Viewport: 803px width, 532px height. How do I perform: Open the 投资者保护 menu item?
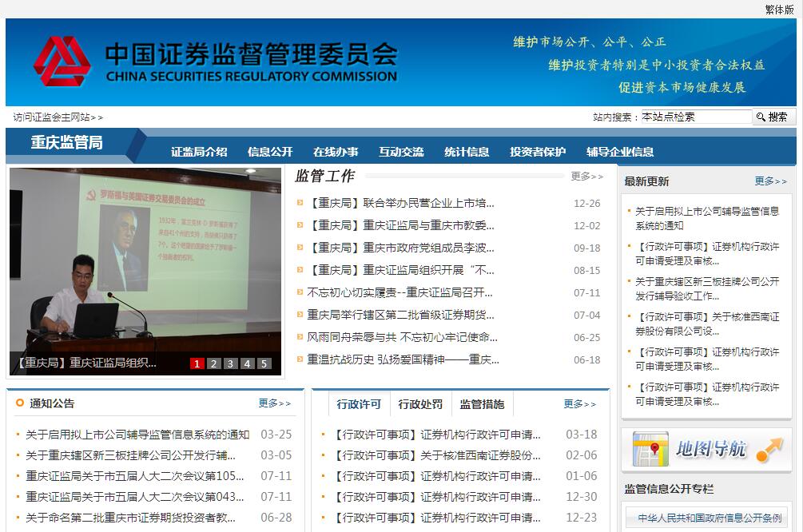(x=538, y=152)
